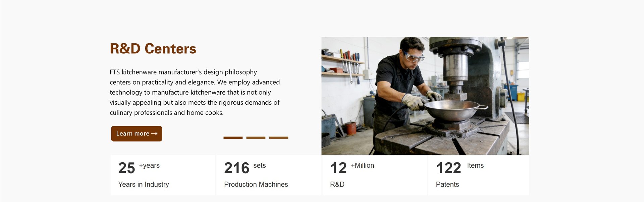644x202 pixels.
Task: Select the Production Machines label
Action: (x=256, y=184)
